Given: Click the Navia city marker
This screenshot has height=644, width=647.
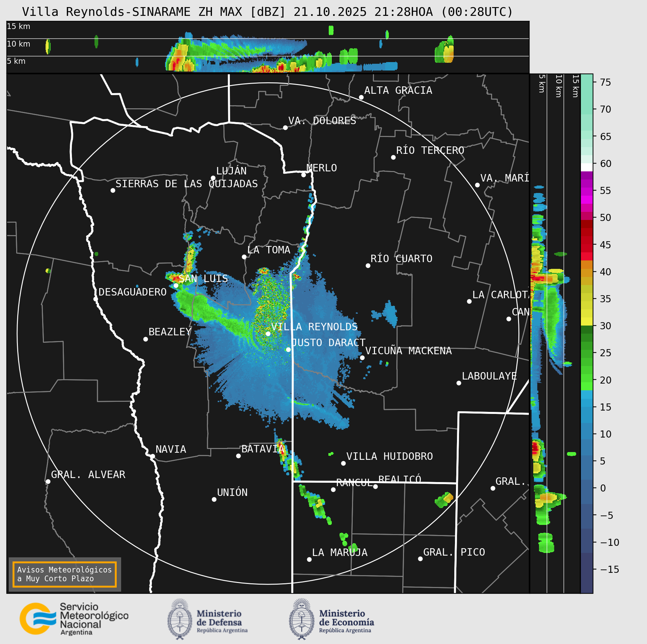Looking at the screenshot, I should (x=153, y=456).
